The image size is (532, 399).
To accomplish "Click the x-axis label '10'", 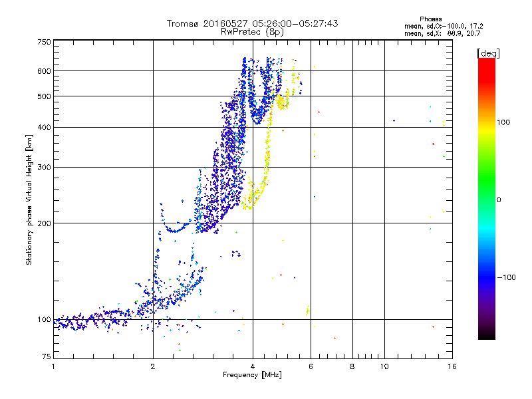I will pos(384,366).
